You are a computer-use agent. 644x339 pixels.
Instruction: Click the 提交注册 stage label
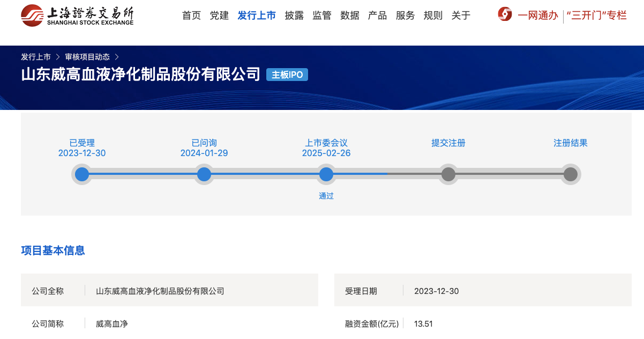click(x=448, y=143)
